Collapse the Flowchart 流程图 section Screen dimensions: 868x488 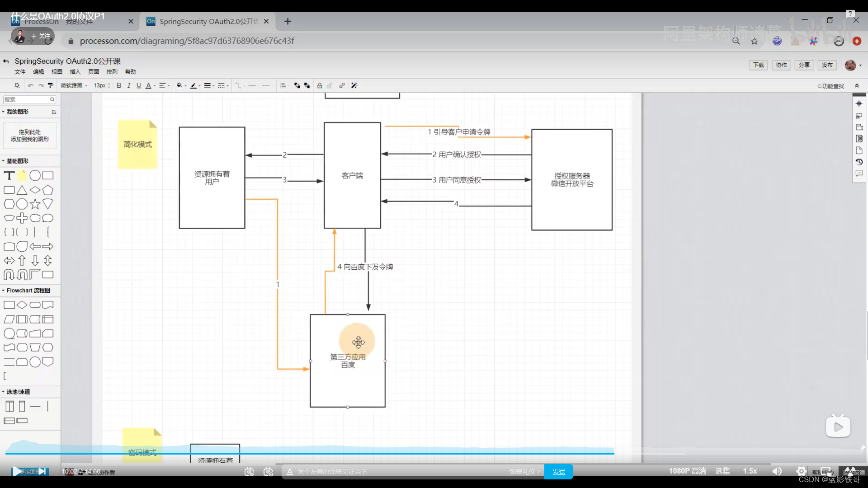[x=3, y=291]
